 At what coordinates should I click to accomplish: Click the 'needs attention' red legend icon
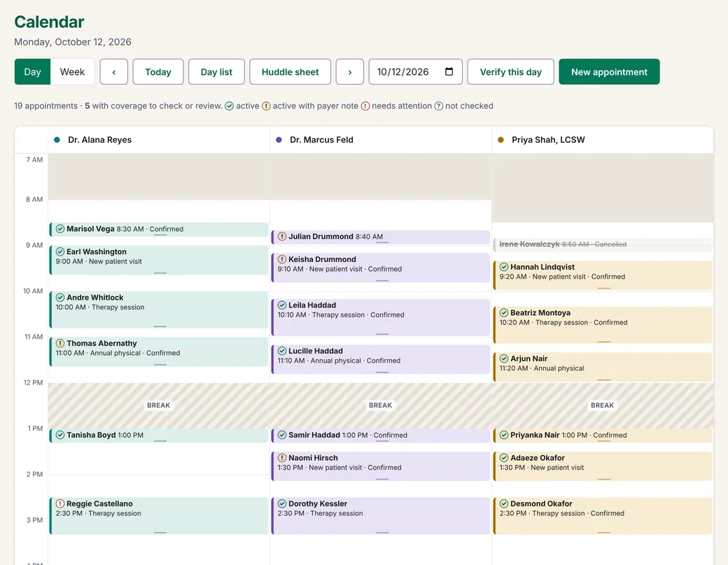(x=365, y=106)
